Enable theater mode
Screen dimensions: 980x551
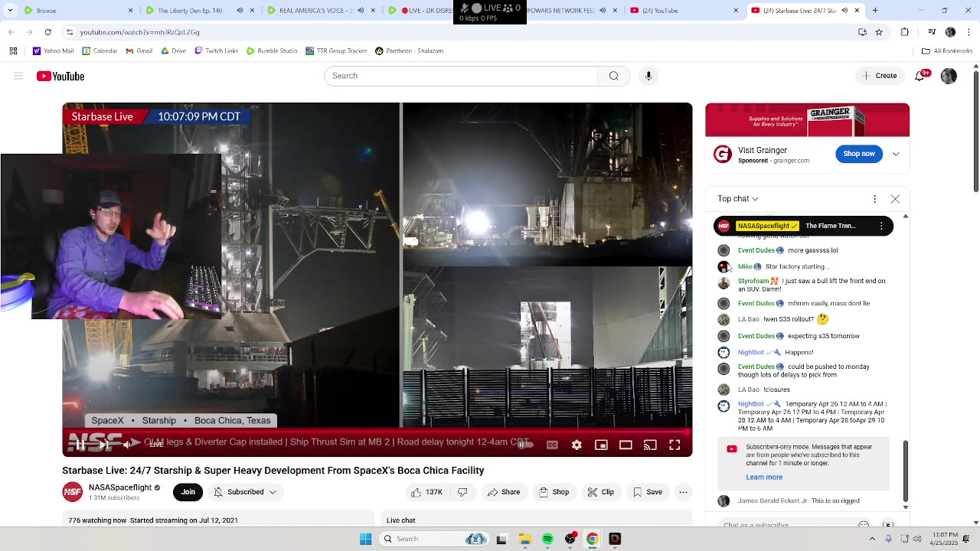tap(626, 445)
